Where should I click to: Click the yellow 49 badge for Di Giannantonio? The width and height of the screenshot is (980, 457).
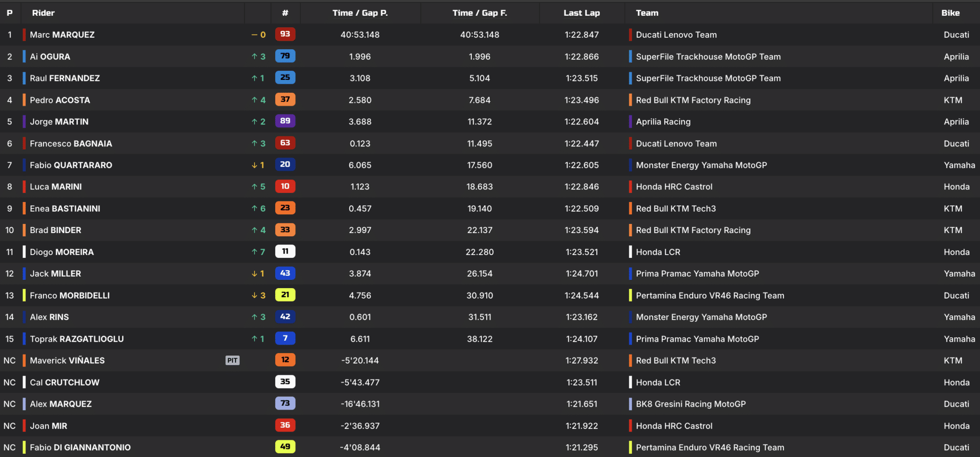click(285, 447)
